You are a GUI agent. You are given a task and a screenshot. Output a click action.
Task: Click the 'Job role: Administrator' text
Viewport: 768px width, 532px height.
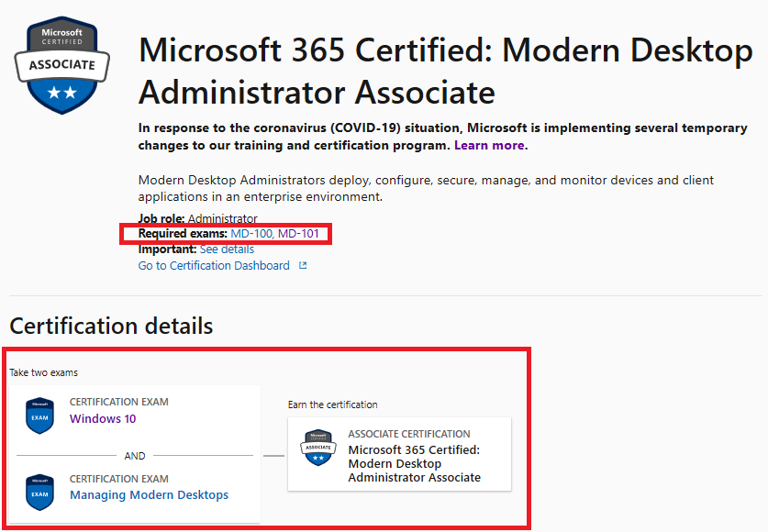tap(198, 218)
